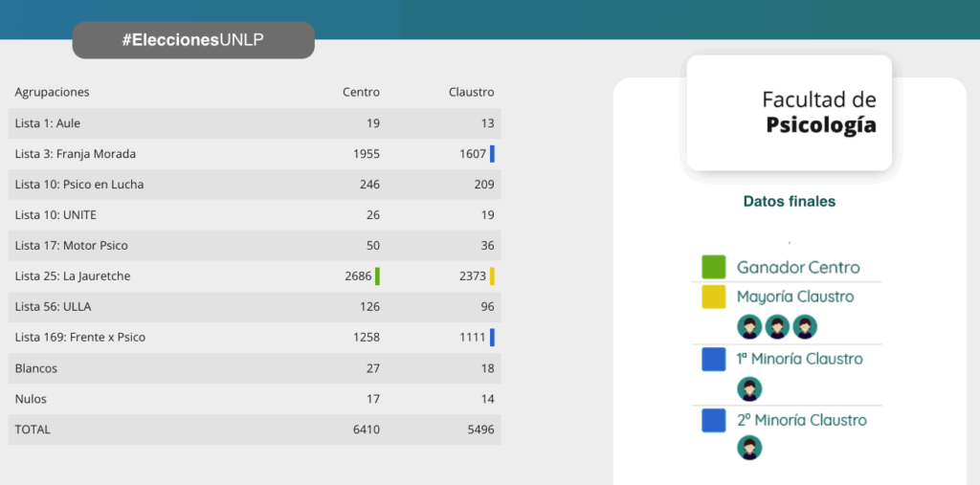Image resolution: width=980 pixels, height=485 pixels.
Task: Click the green marker beside 2686
Action: pyautogui.click(x=377, y=276)
